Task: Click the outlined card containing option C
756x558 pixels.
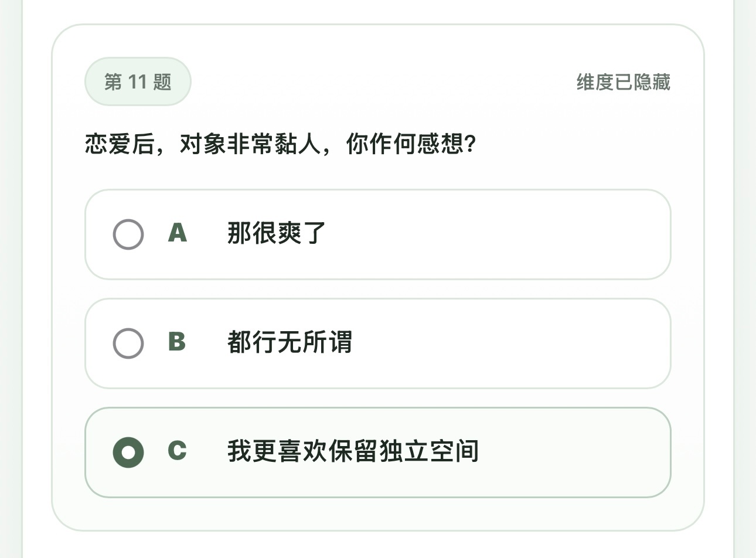Action: click(x=378, y=452)
